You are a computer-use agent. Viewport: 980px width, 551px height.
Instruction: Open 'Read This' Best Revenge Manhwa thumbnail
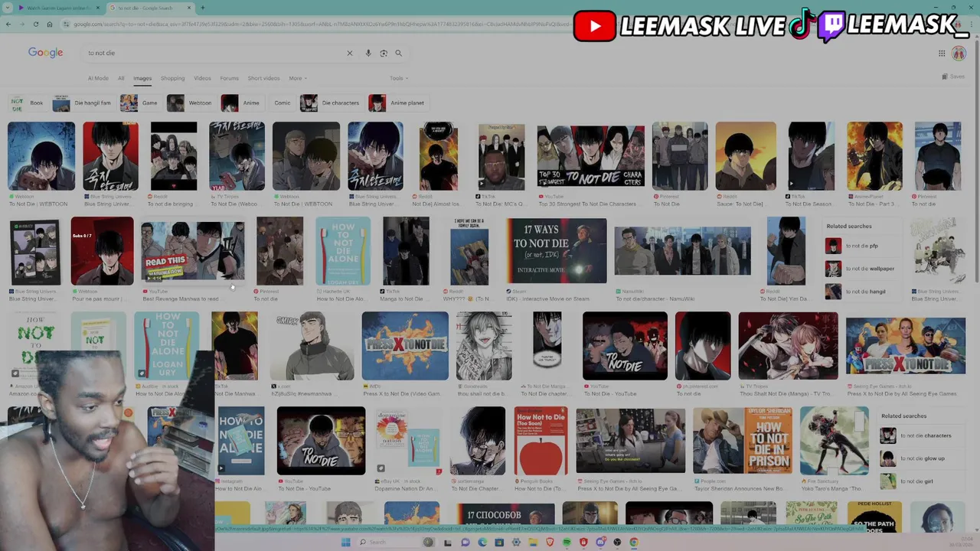point(193,253)
